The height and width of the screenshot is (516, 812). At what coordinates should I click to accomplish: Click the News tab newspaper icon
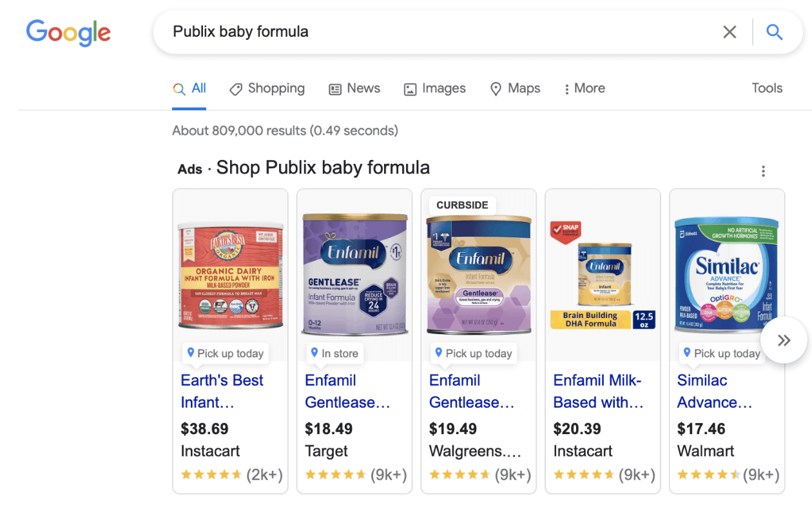[335, 88]
